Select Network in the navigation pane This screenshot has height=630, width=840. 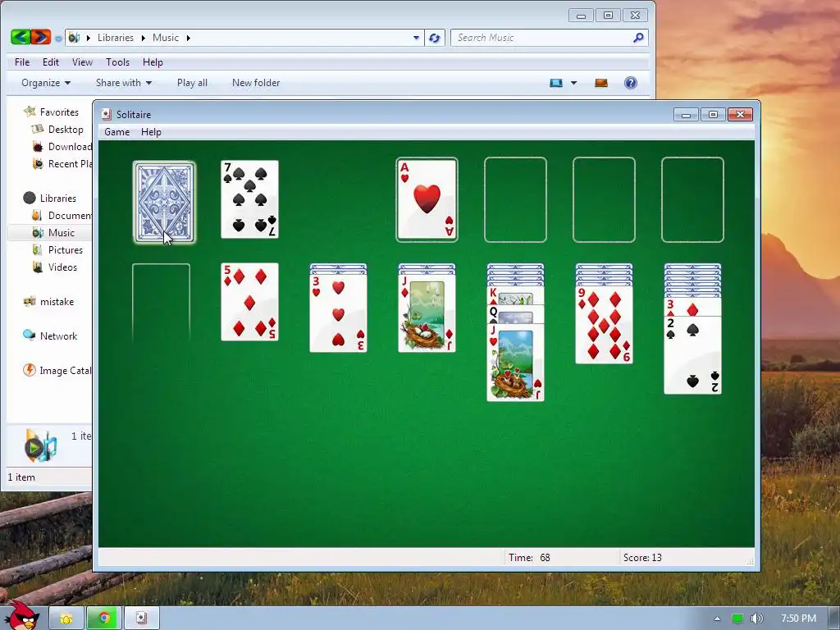pyautogui.click(x=50, y=336)
